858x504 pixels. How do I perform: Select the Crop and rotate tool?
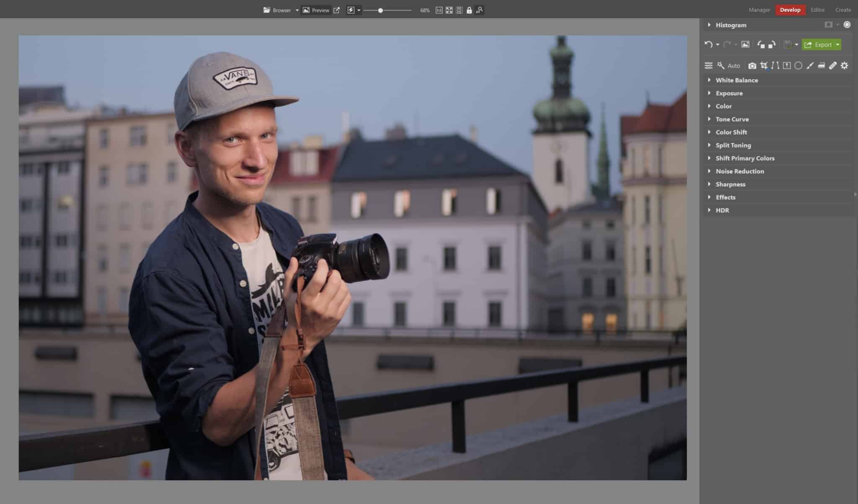click(x=764, y=65)
